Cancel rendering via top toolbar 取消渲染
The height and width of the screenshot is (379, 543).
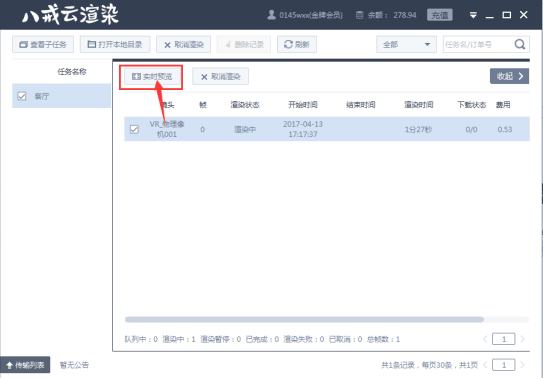(184, 44)
